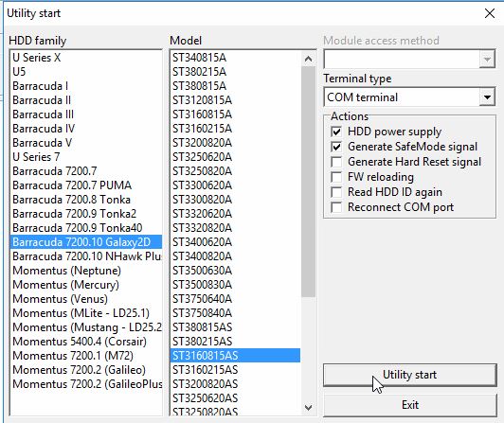The image size is (504, 423).
Task: Select Barracuda 7200.9 Tonka40 family
Action: click(86, 228)
